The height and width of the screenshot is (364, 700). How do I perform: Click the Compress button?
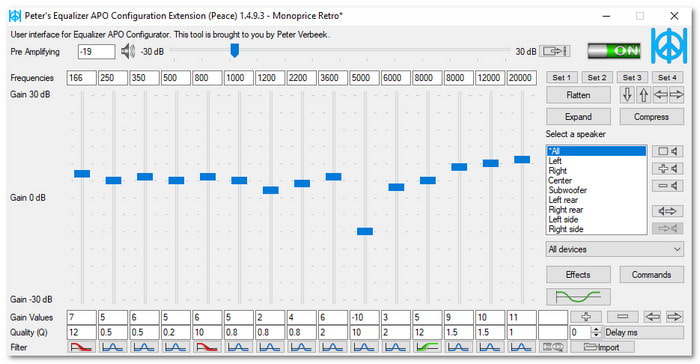[x=651, y=117]
